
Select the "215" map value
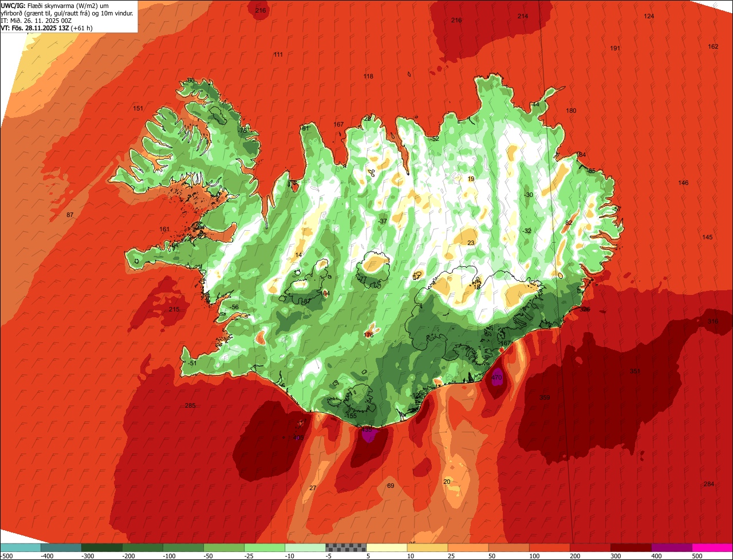[174, 310]
